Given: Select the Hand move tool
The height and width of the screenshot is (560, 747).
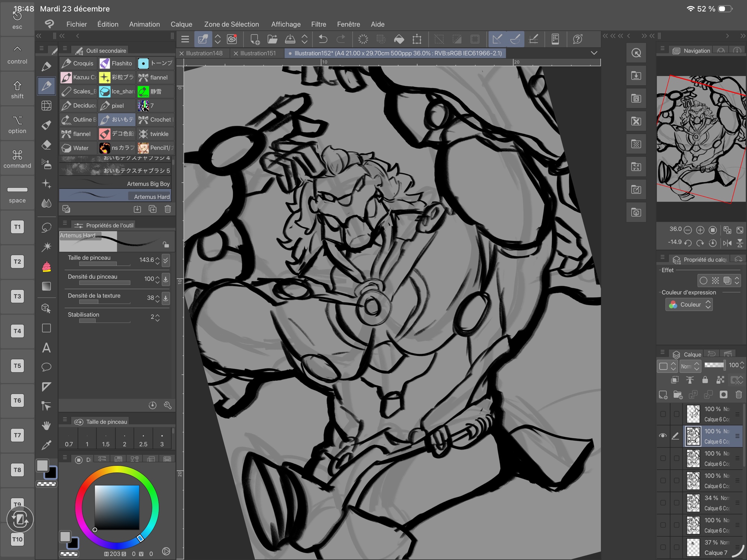Looking at the screenshot, I should pyautogui.click(x=46, y=426).
